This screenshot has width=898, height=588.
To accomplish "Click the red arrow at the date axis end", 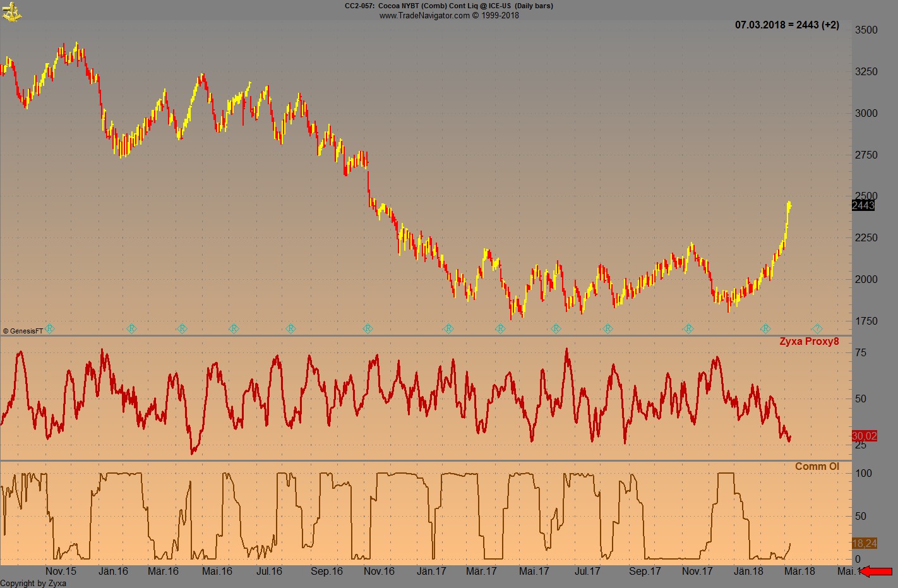I will pyautogui.click(x=877, y=572).
